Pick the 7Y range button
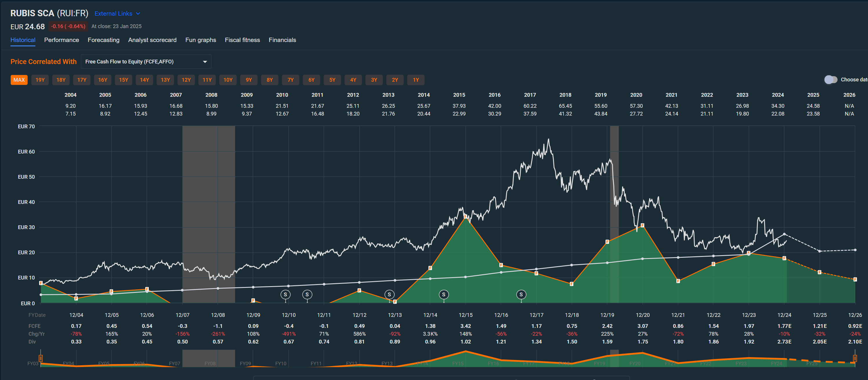Image resolution: width=868 pixels, height=380 pixels. (x=291, y=80)
